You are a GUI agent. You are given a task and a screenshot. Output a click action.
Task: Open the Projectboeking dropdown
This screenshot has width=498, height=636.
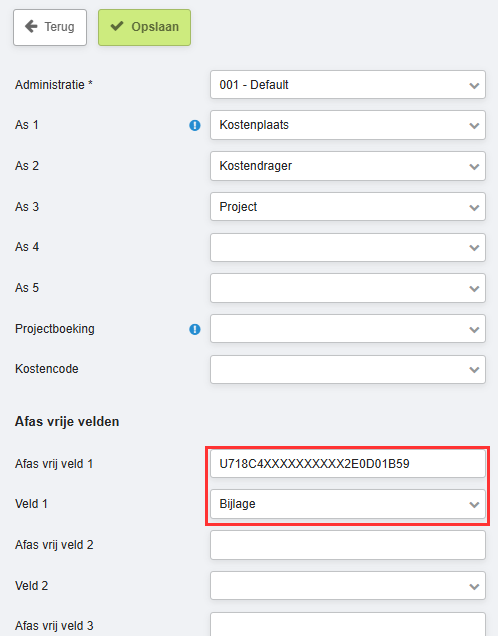pos(348,329)
